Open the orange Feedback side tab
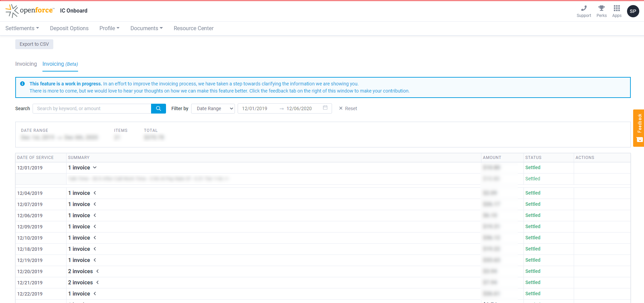This screenshot has height=303, width=644. [x=639, y=128]
